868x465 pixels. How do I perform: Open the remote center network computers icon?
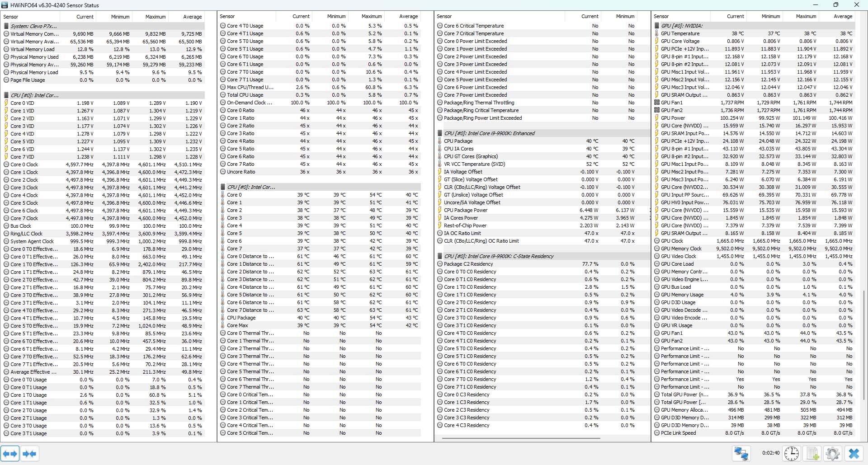(x=741, y=453)
